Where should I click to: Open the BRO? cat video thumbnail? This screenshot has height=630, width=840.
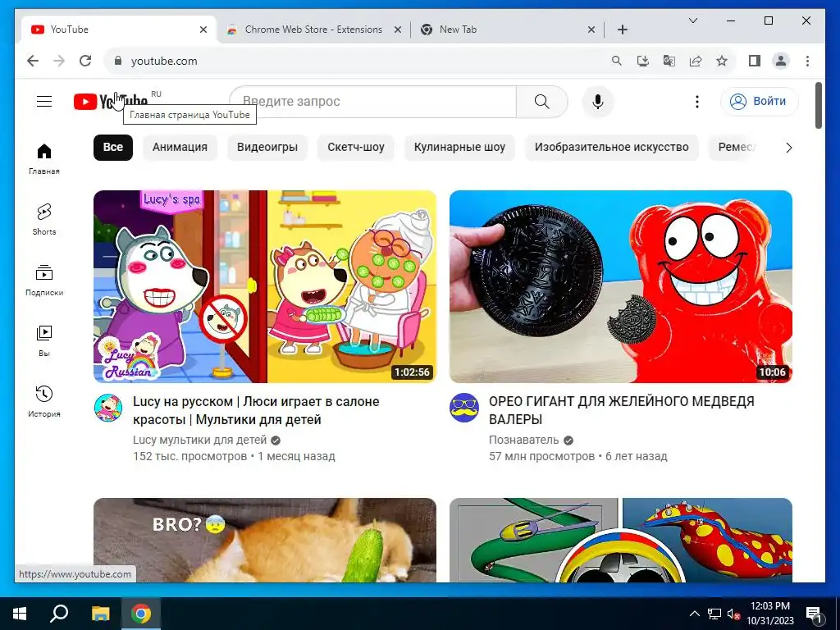265,540
